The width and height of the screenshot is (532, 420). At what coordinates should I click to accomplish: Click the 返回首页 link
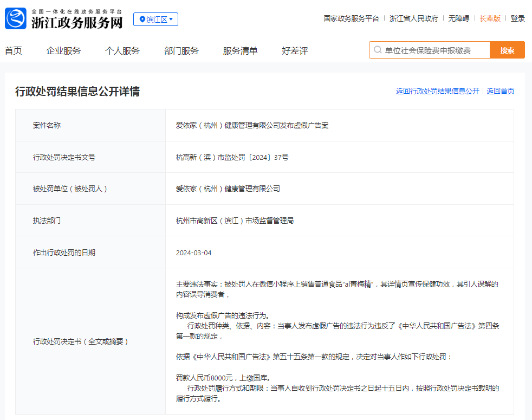(x=500, y=91)
